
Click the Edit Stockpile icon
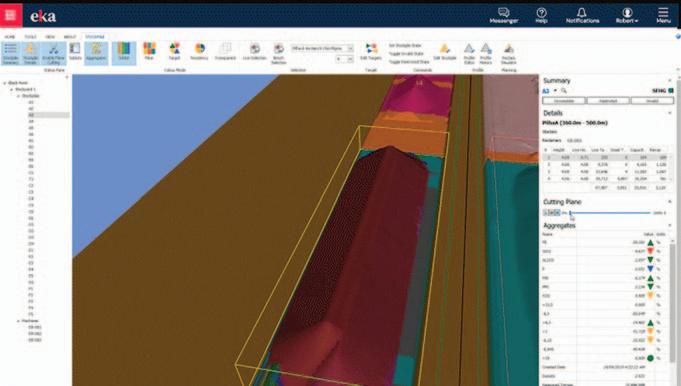pyautogui.click(x=445, y=52)
